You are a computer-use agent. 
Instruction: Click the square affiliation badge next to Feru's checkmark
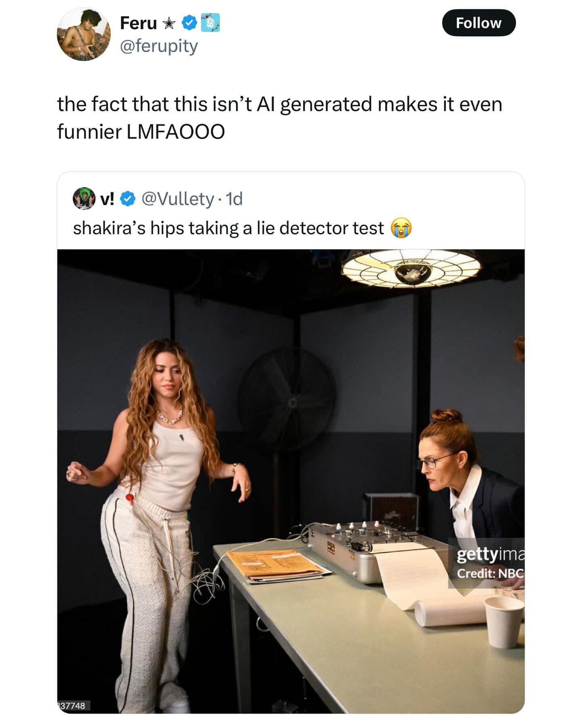coord(211,23)
